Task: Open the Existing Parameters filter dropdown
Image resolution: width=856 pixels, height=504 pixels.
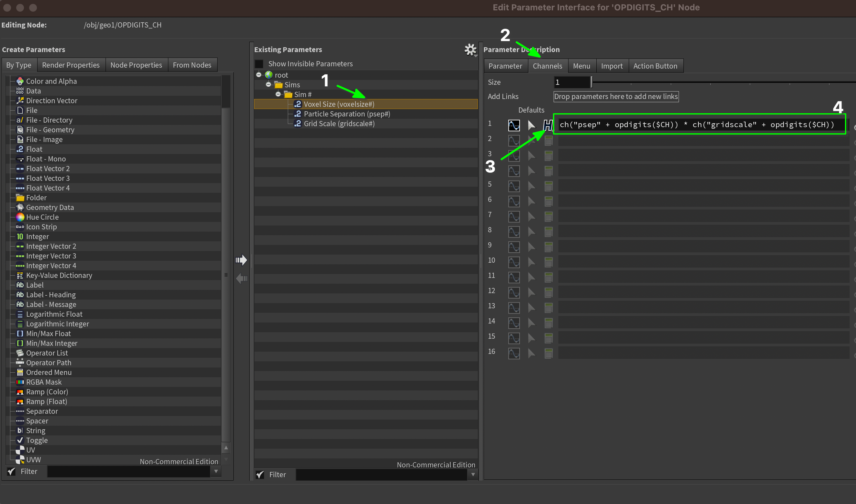Action: 473,475
